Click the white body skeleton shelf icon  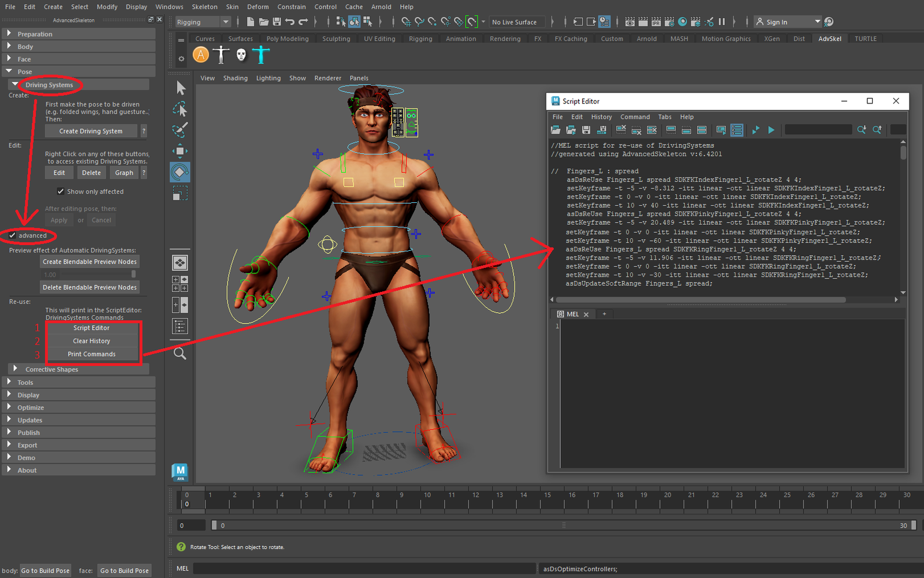(221, 55)
